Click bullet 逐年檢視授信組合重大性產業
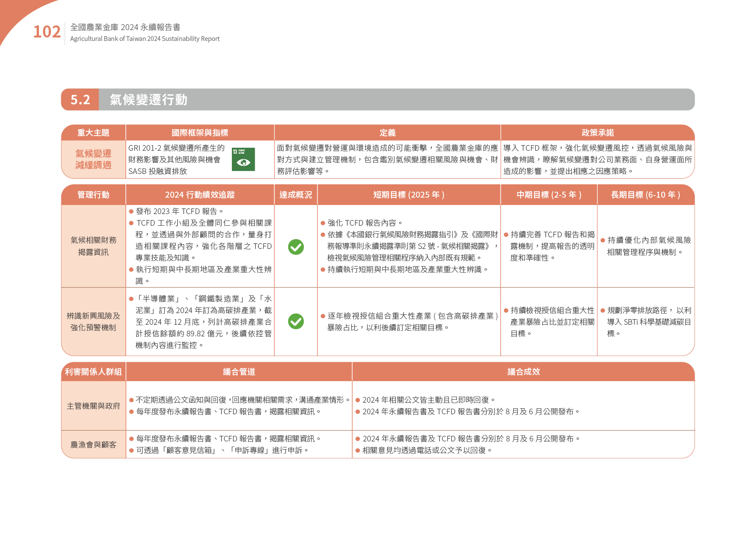This screenshot has height=534, width=756. pos(409,322)
